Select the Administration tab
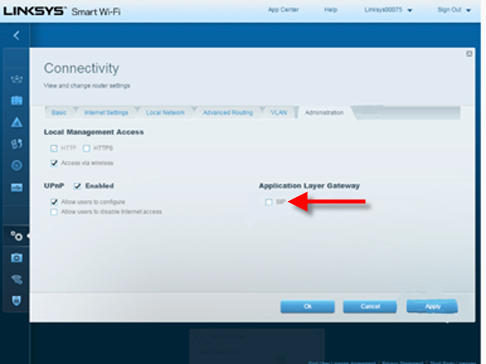 324,113
